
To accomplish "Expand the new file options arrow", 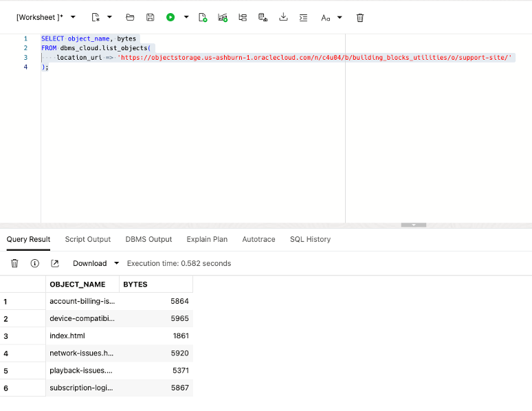I will click(x=109, y=17).
